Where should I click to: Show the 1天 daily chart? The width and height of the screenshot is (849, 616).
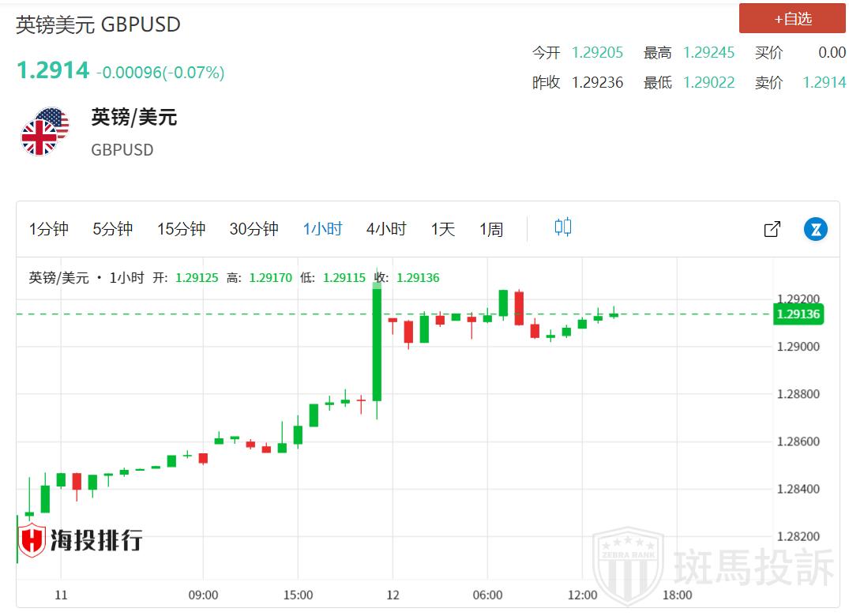tap(442, 229)
